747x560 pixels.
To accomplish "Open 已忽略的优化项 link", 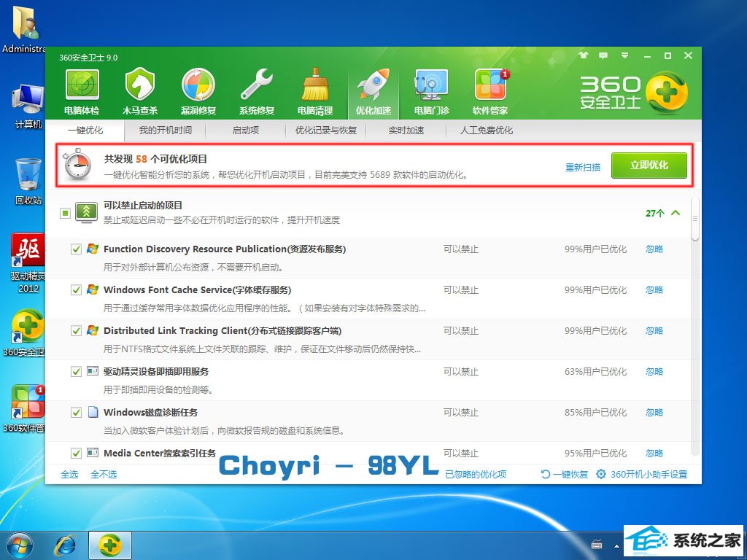I will click(x=476, y=474).
